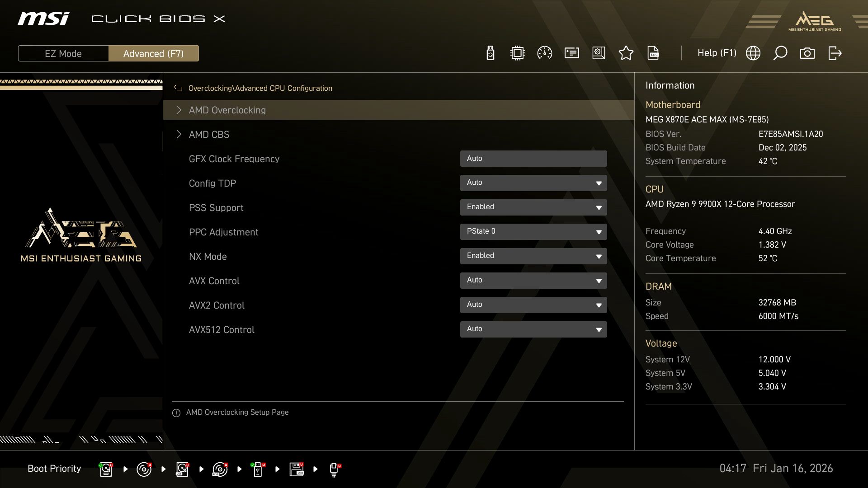Image resolution: width=868 pixels, height=488 pixels.
Task: Open Help (F1)
Action: 717,53
